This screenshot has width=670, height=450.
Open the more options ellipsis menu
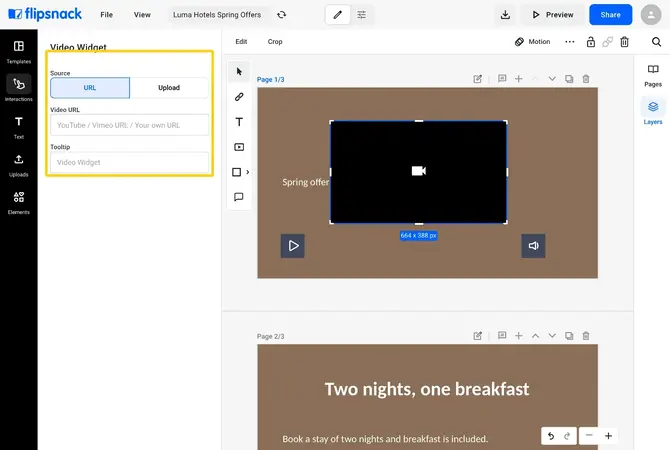(x=570, y=41)
